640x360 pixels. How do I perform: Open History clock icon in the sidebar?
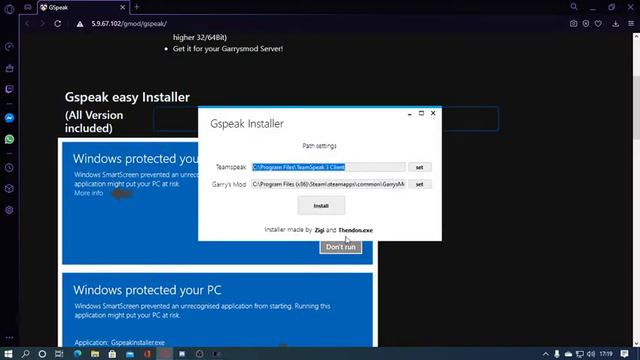pyautogui.click(x=9, y=168)
